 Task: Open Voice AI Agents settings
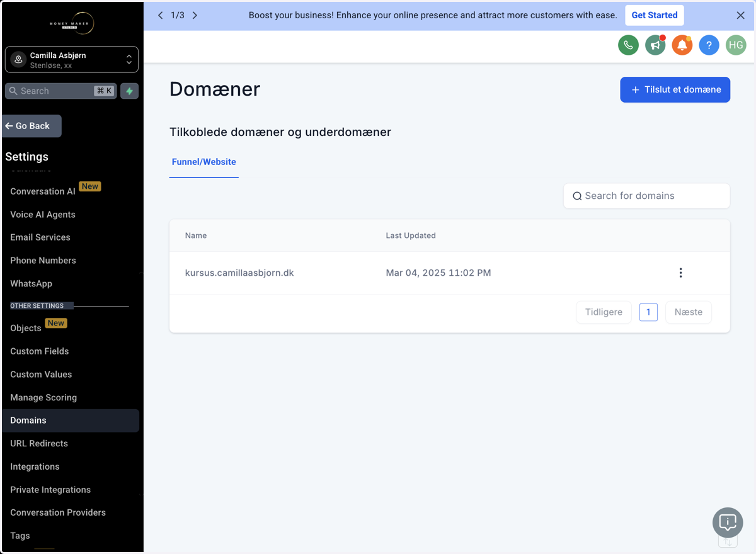(43, 215)
